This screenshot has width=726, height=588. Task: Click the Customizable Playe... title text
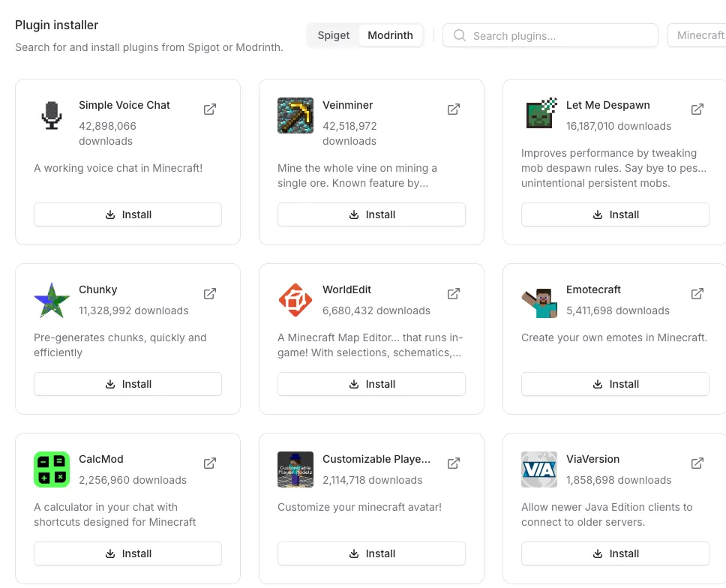coord(376,459)
